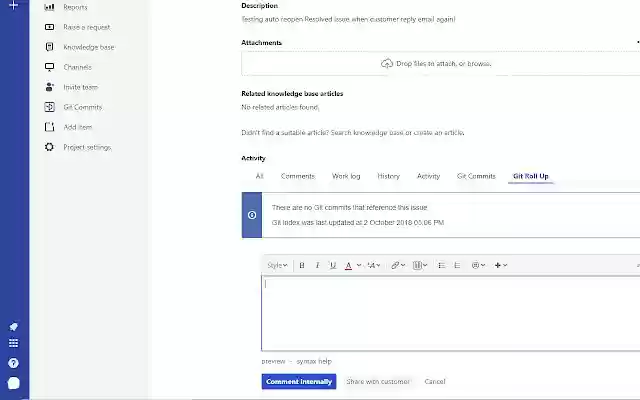Click the browse link in the attachments area
This screenshot has height=400, width=640.
(x=479, y=64)
